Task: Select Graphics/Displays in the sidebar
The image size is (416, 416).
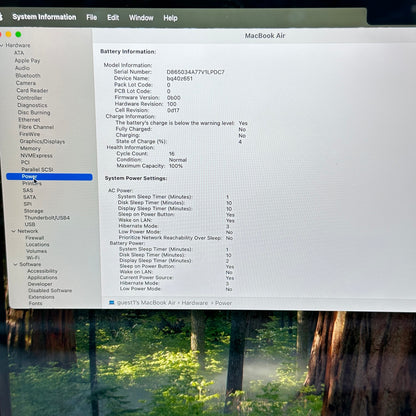Action: click(42, 141)
